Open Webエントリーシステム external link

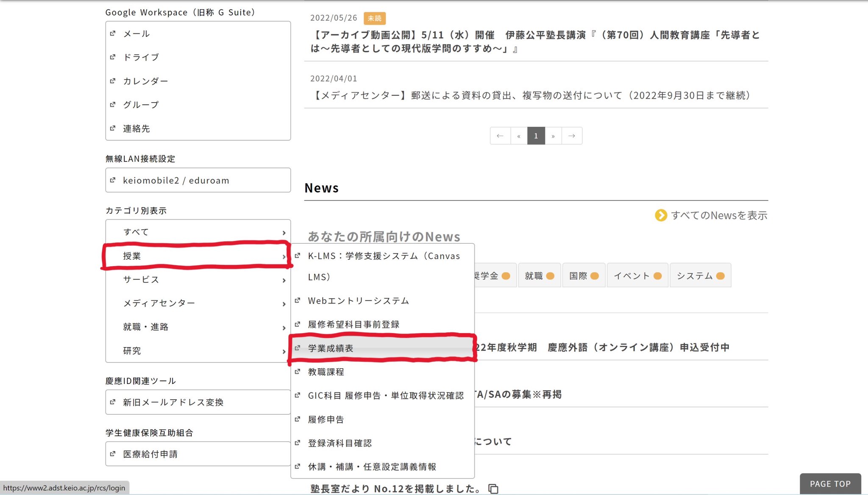tap(358, 300)
